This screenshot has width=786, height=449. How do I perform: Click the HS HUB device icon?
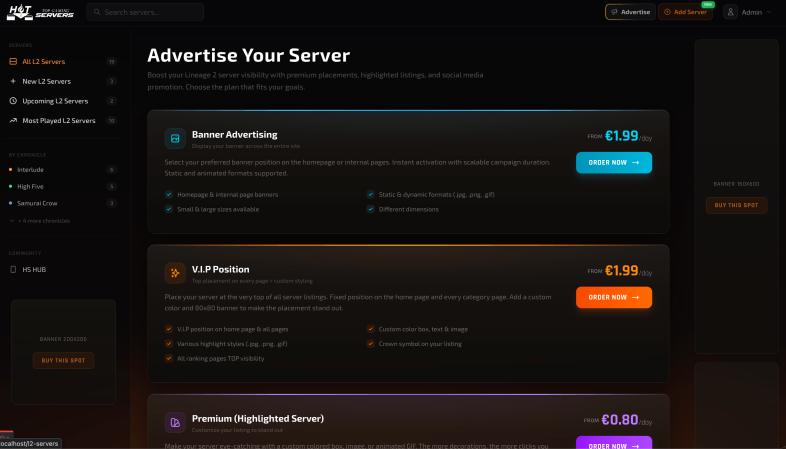point(13,270)
